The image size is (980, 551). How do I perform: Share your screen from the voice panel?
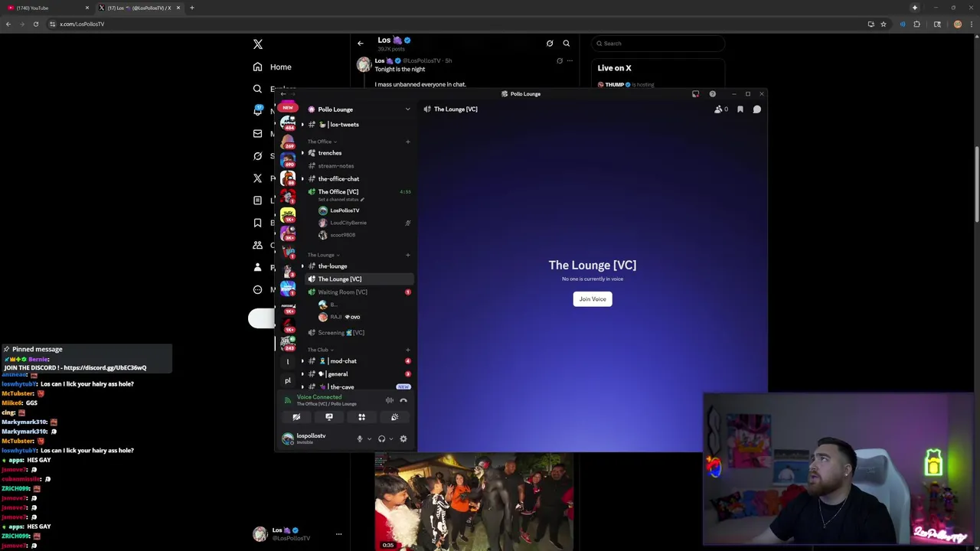point(329,417)
